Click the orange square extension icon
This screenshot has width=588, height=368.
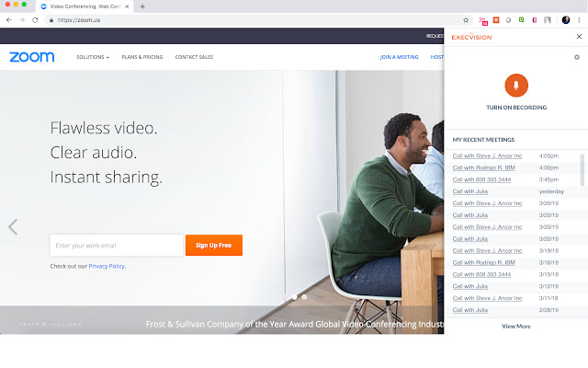pos(496,20)
